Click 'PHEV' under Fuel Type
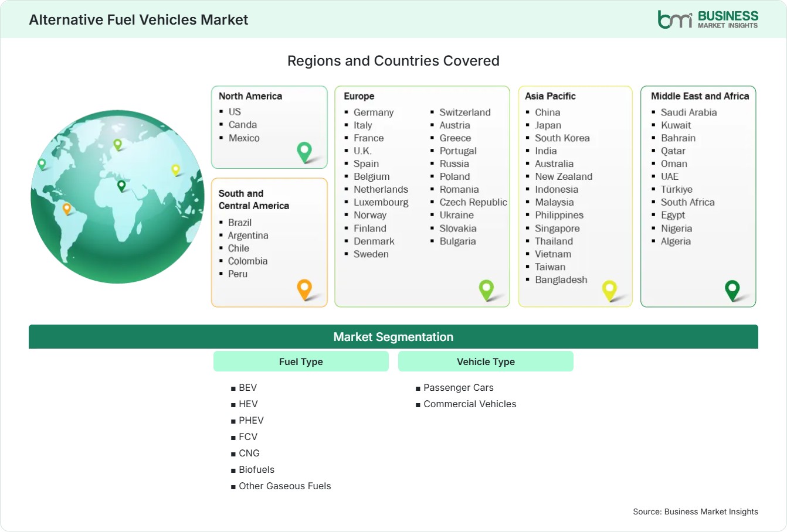The image size is (787, 532). (252, 421)
